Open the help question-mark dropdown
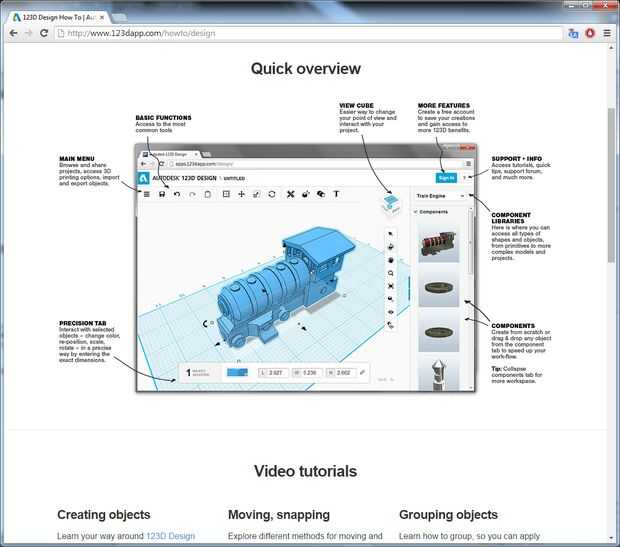 point(465,178)
